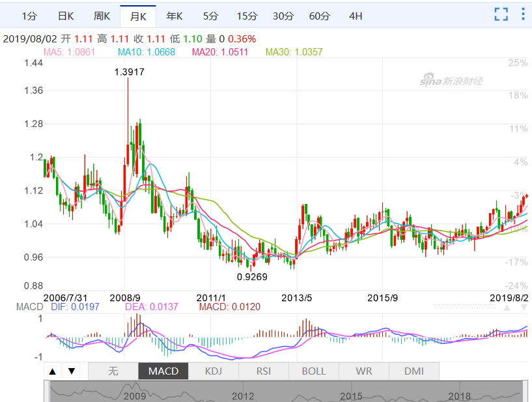Click the faint down triangle near MACD panel
The width and height of the screenshot is (532, 402).
point(524,308)
